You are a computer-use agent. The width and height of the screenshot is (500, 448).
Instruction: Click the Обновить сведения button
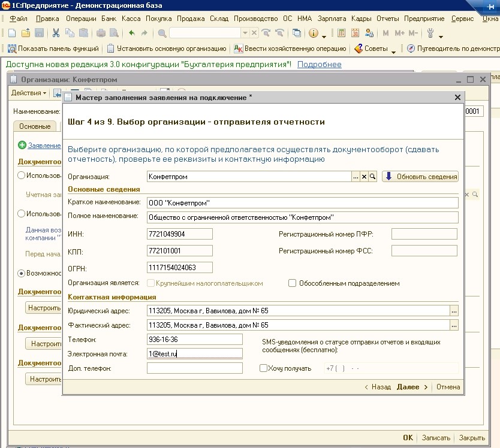[420, 177]
